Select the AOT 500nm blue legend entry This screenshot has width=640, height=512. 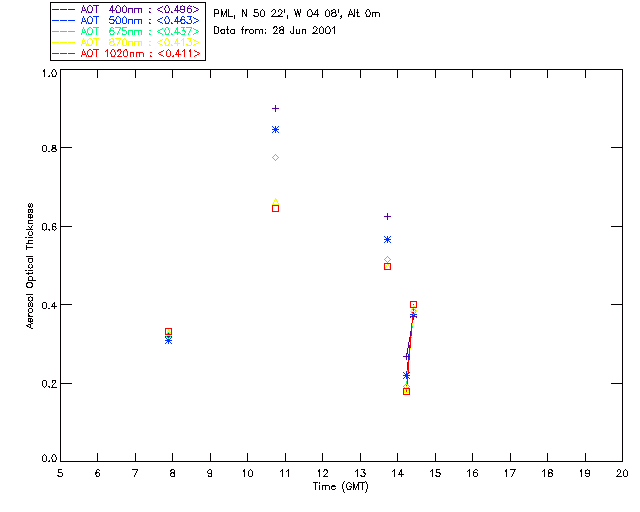[127, 20]
